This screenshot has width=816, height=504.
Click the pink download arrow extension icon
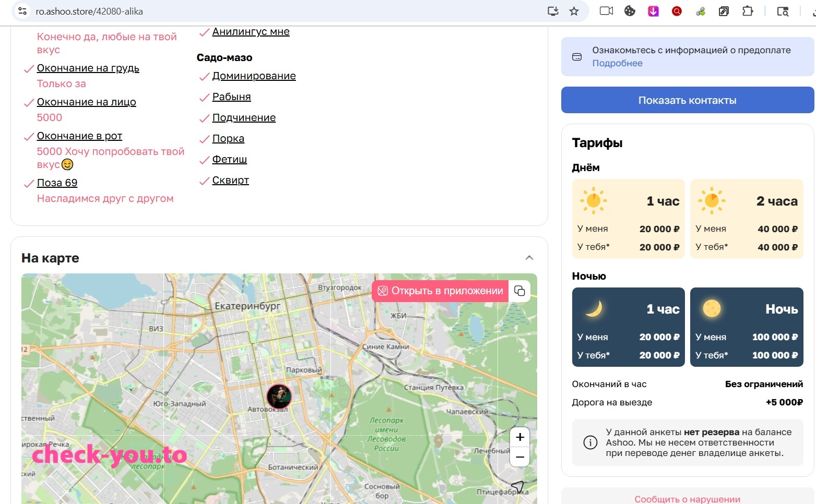(653, 11)
